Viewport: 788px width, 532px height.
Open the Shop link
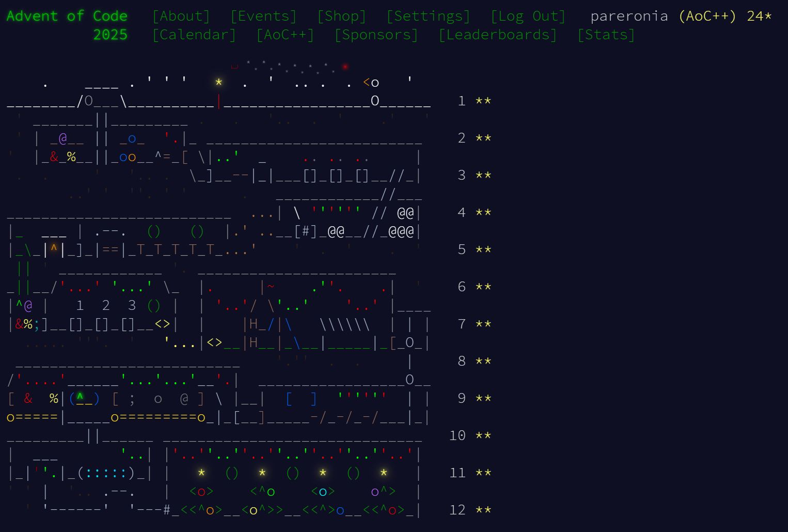(341, 16)
